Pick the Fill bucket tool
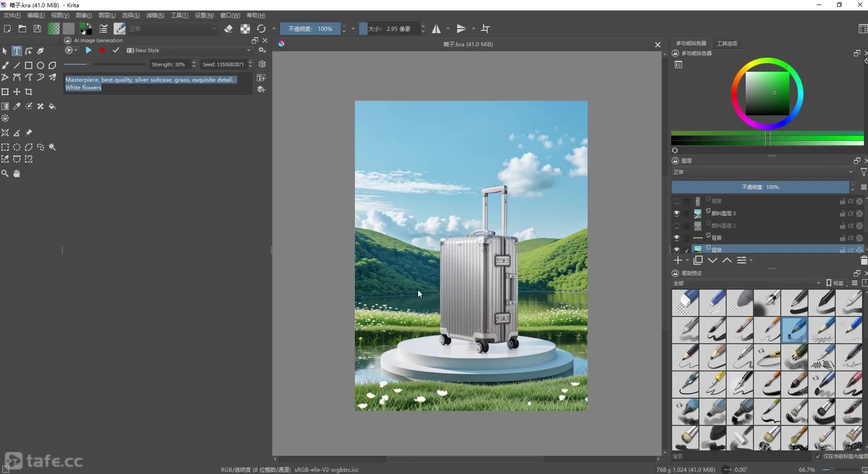Screen dimensions: 868x474 tap(52, 106)
